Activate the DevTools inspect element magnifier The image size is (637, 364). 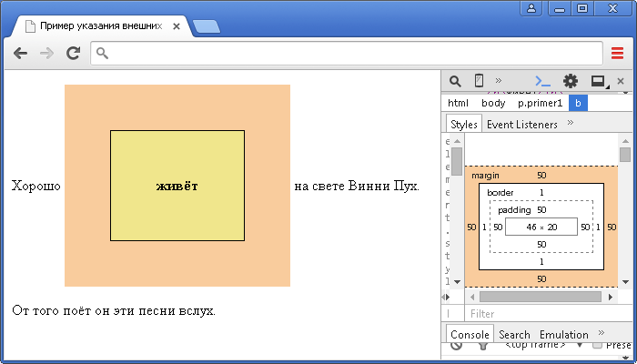pyautogui.click(x=455, y=81)
